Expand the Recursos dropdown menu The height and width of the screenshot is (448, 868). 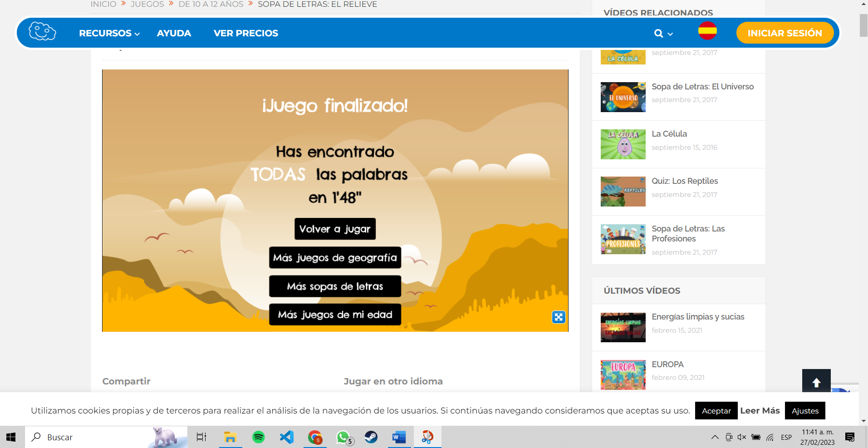pos(109,33)
